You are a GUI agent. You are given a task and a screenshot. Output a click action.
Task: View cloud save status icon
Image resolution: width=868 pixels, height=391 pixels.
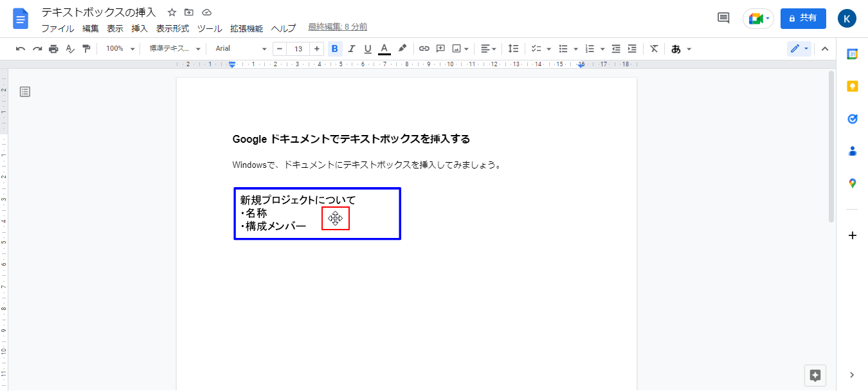[206, 12]
